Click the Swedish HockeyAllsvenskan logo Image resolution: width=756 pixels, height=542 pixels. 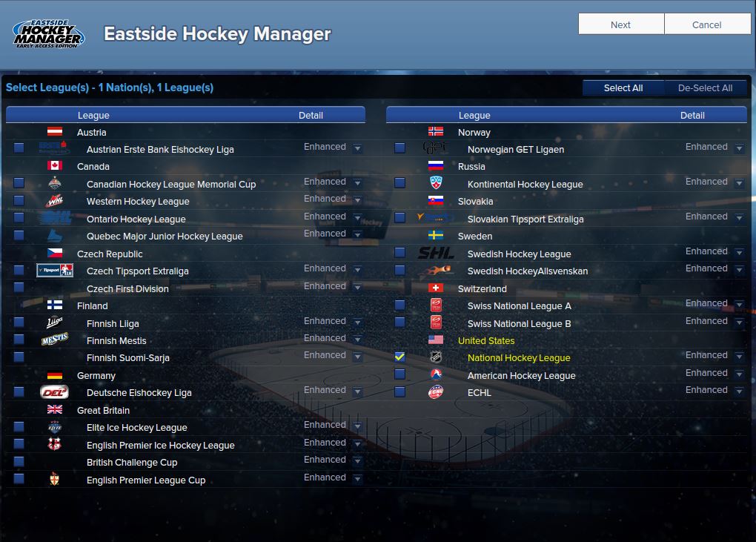[x=436, y=271]
